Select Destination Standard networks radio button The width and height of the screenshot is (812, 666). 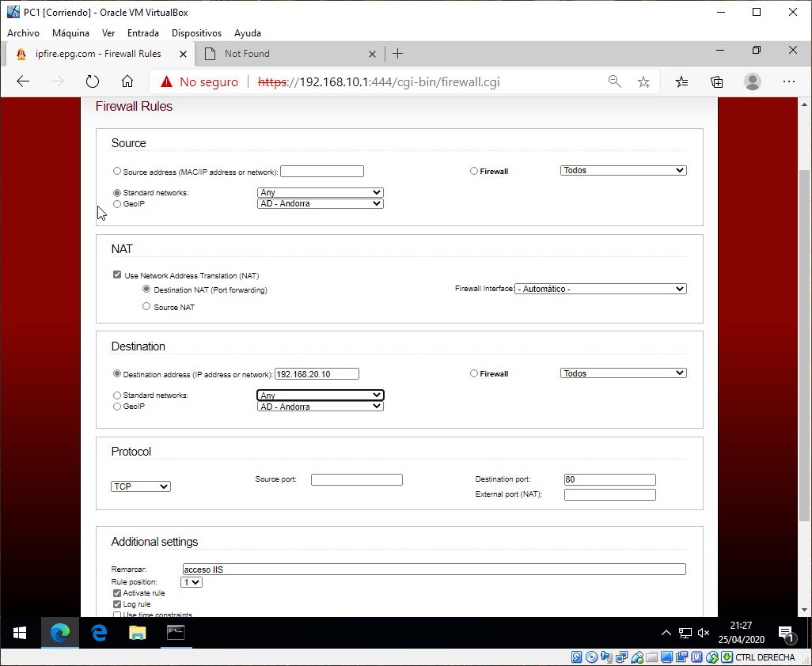117,395
